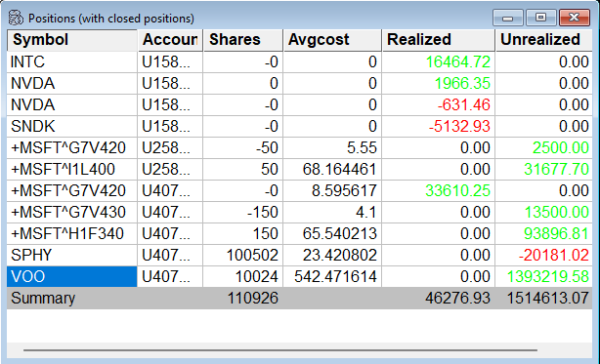Sort by the Realized column header

[x=438, y=40]
